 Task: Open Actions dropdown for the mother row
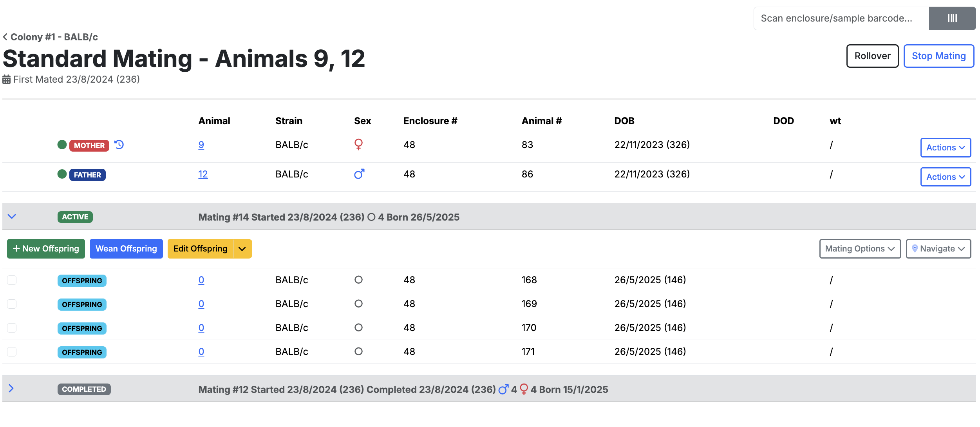click(946, 148)
